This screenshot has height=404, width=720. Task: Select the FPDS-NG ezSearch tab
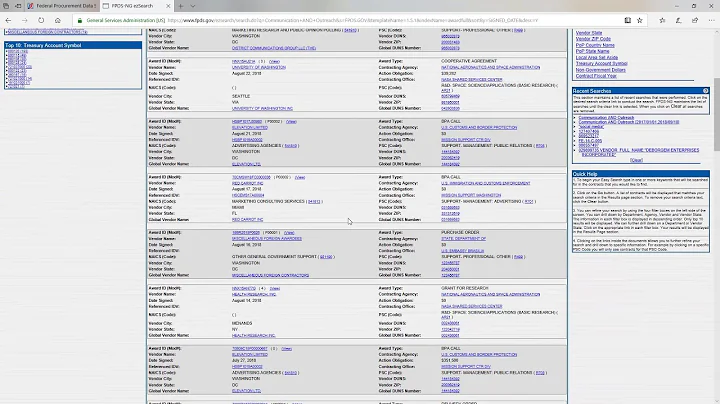[137, 6]
